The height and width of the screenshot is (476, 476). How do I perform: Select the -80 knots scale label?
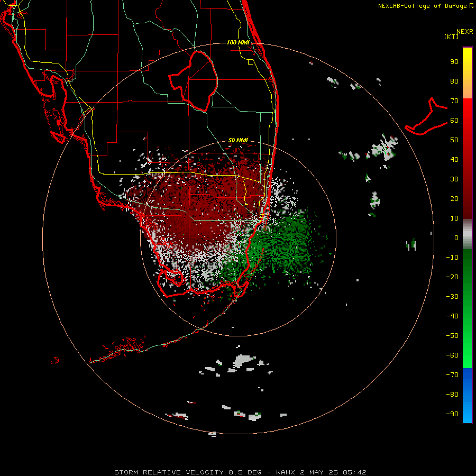(452, 395)
